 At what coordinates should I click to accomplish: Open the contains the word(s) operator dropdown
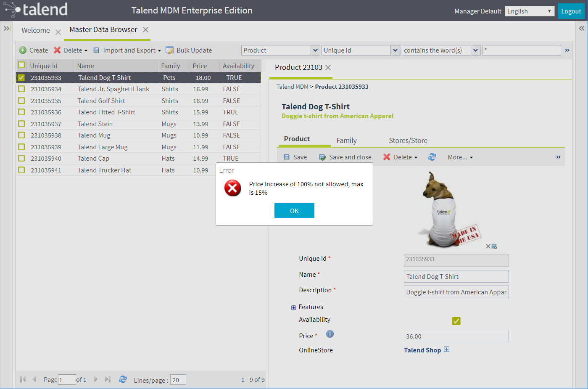point(476,50)
